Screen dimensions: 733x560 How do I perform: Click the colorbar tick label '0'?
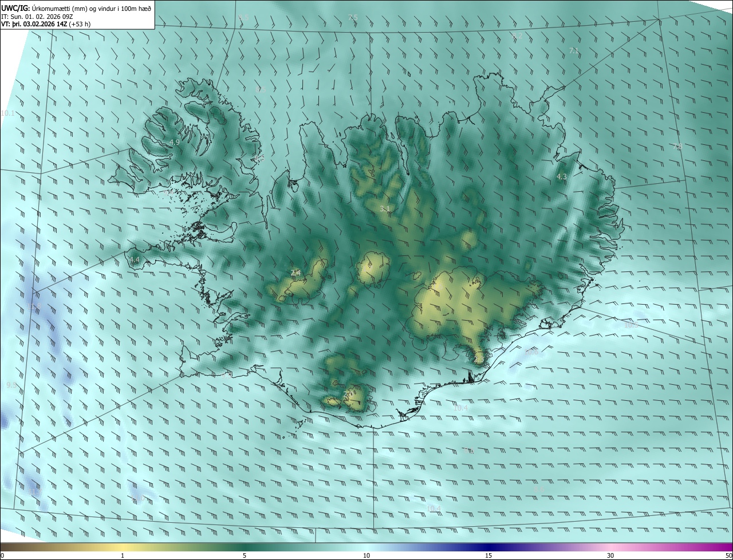click(2, 555)
